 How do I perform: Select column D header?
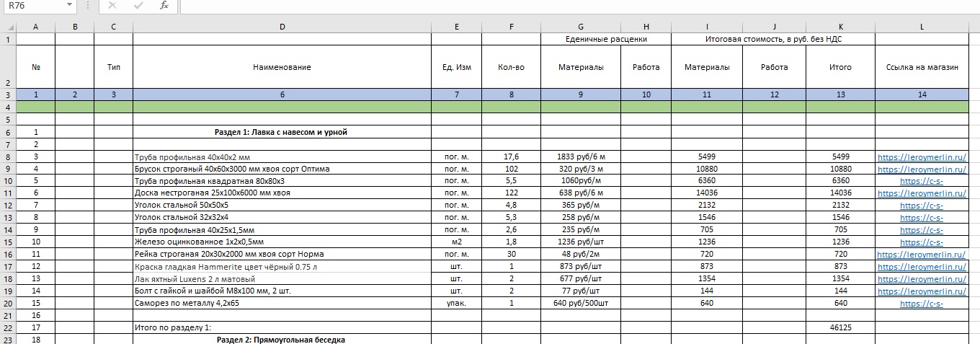click(x=282, y=27)
